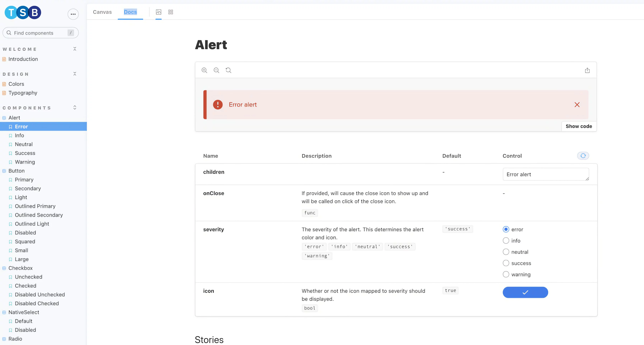Screen dimensions: 644x345
Task: Close the Error alert with X icon
Action: pyautogui.click(x=577, y=105)
